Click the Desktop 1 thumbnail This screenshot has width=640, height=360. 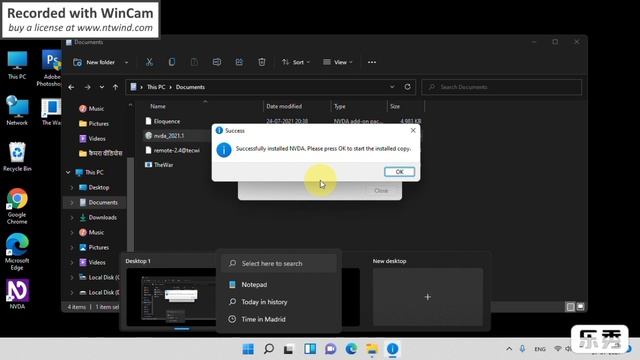pos(171,297)
